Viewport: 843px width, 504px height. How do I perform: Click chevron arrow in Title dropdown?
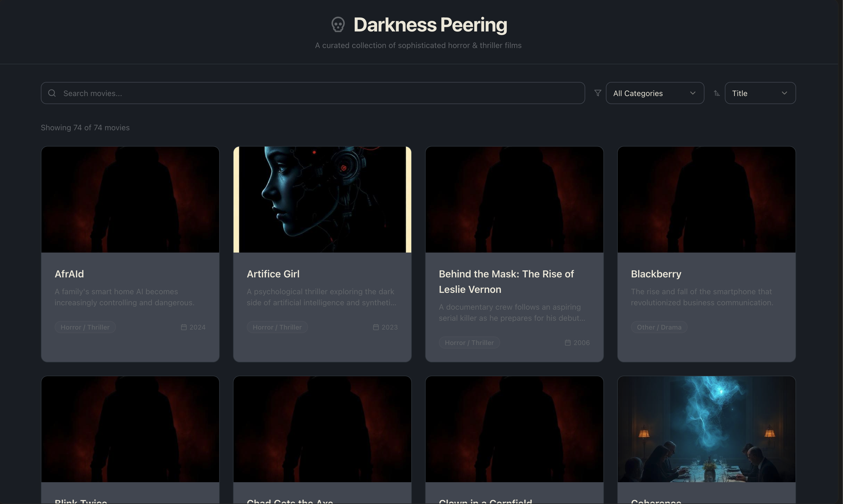point(784,93)
